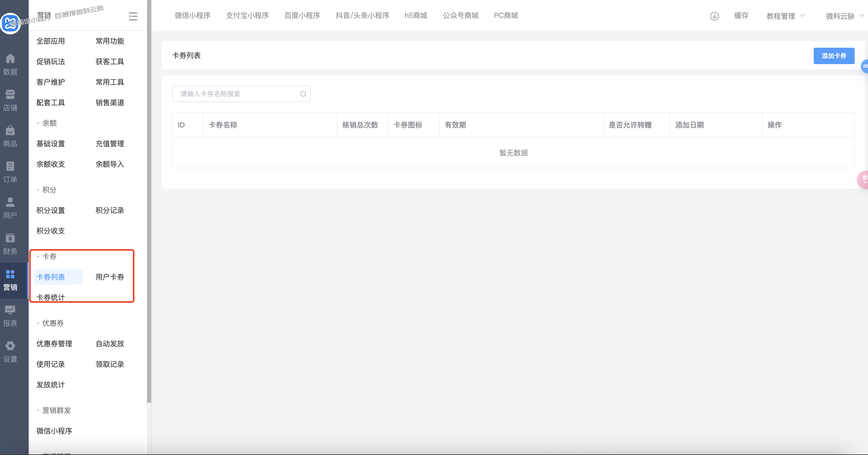This screenshot has width=868, height=455.
Task: Select the 用户 person icon
Action: [x=10, y=202]
